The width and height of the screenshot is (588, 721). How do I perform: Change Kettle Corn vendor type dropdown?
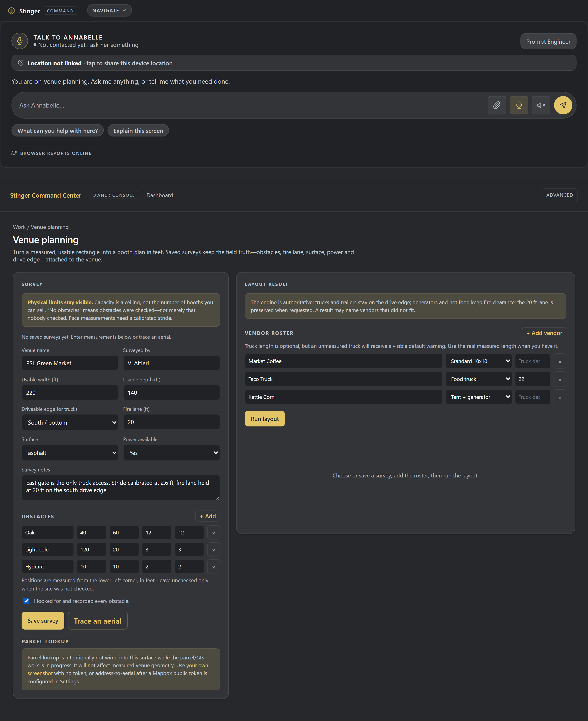pyautogui.click(x=479, y=397)
